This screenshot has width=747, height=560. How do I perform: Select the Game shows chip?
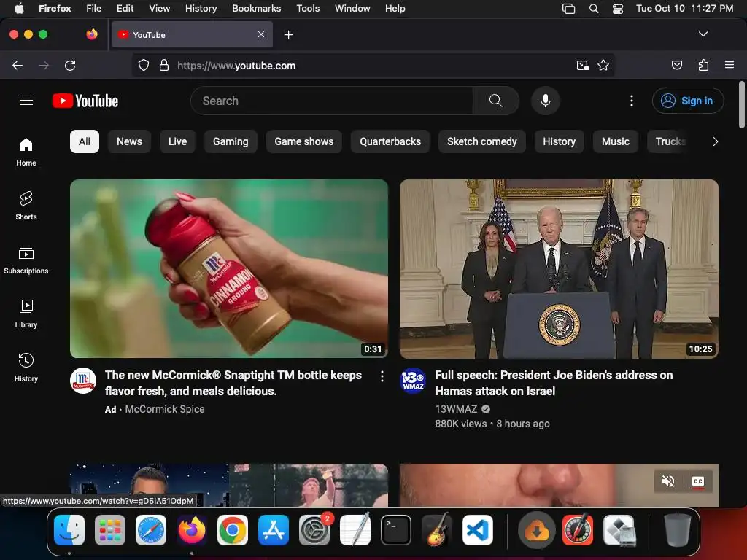[304, 141]
